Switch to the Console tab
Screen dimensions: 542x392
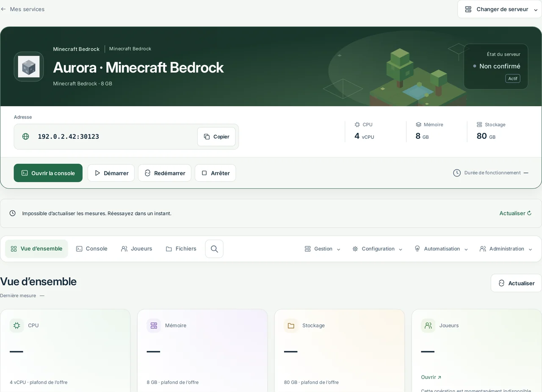pos(91,248)
